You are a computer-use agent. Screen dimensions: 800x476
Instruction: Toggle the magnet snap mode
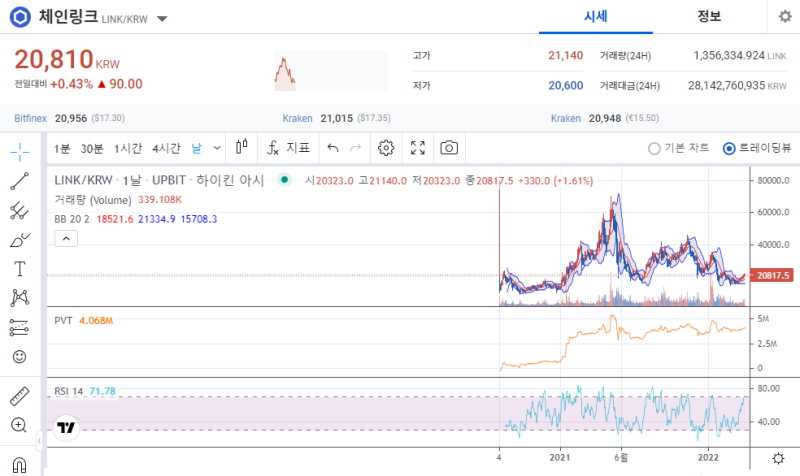click(x=19, y=465)
